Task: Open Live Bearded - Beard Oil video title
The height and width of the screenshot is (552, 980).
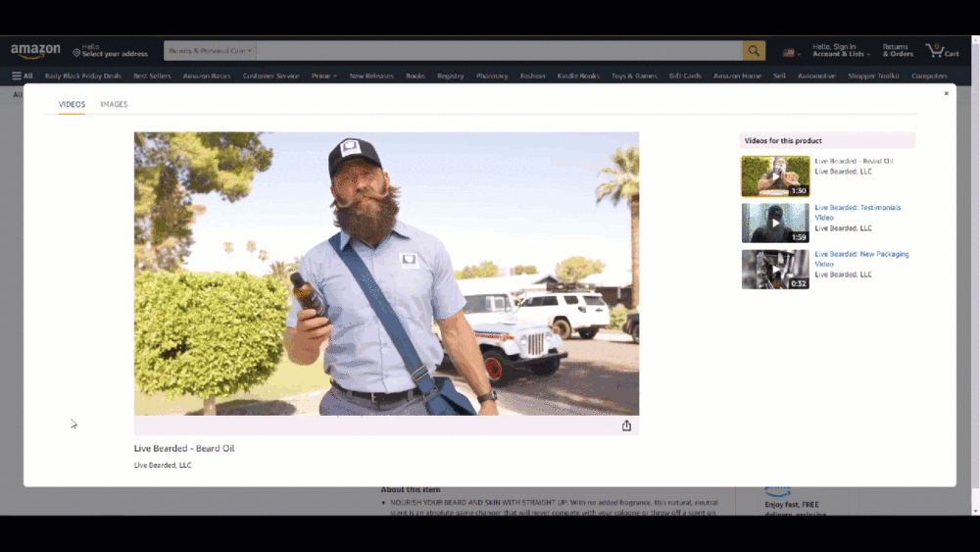Action: point(854,162)
